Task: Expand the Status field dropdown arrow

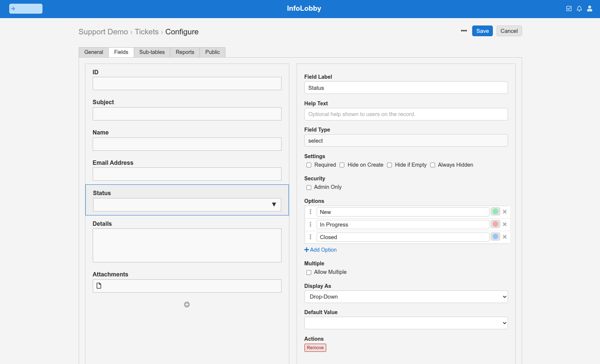Action: tap(274, 205)
